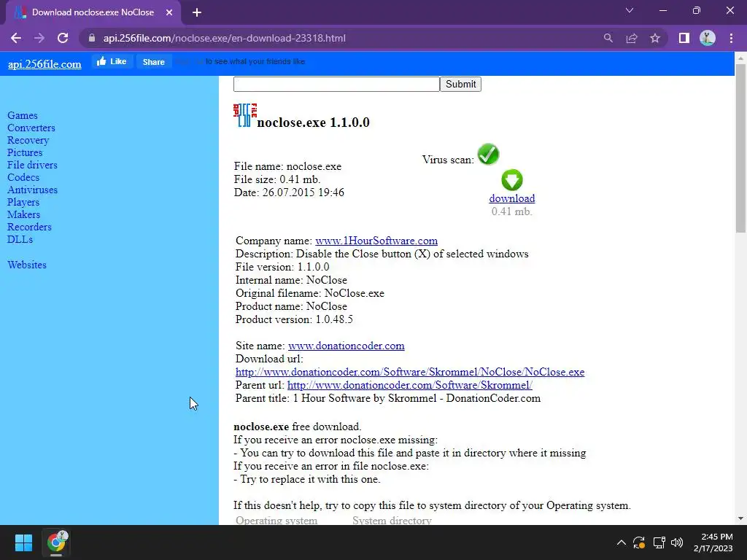Click the Submit button
This screenshot has height=560, width=747.
click(x=461, y=85)
